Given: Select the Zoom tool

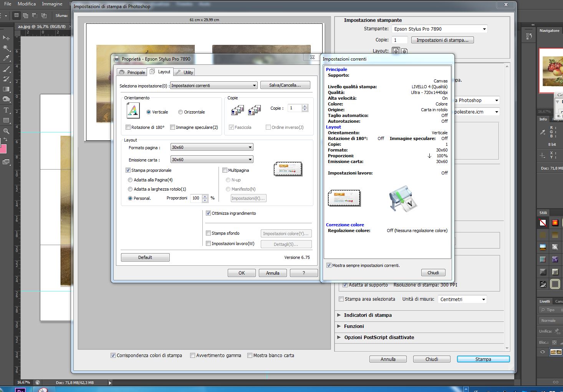Looking at the screenshot, I should tap(6, 131).
